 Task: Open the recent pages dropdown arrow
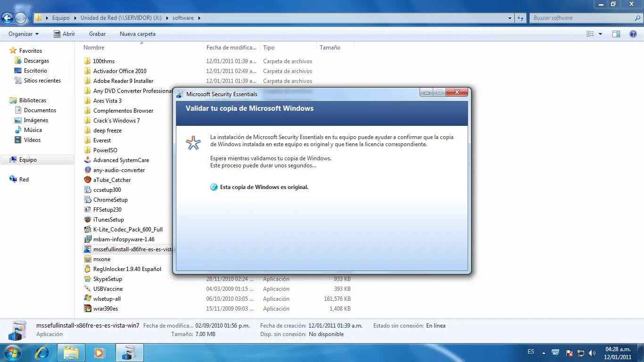pos(30,18)
